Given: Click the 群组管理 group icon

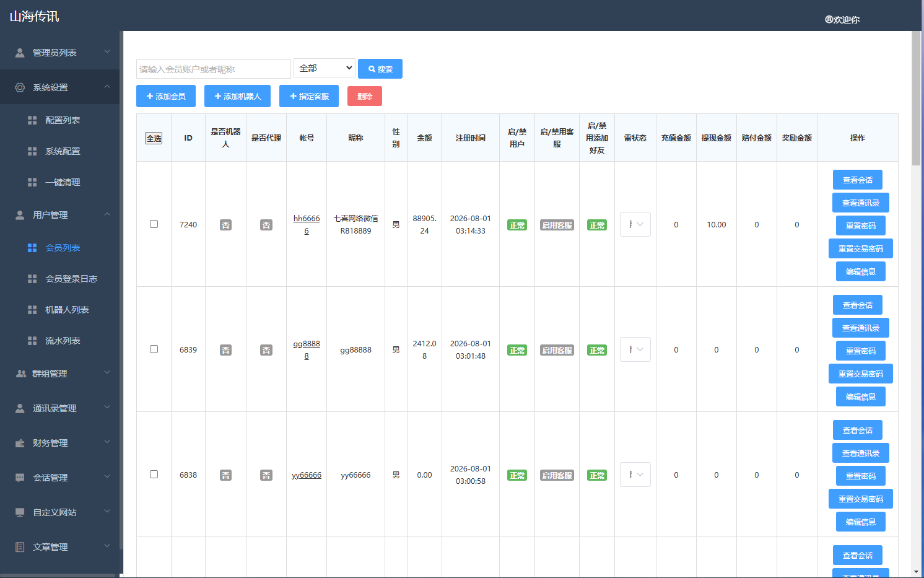Looking at the screenshot, I should coord(20,374).
